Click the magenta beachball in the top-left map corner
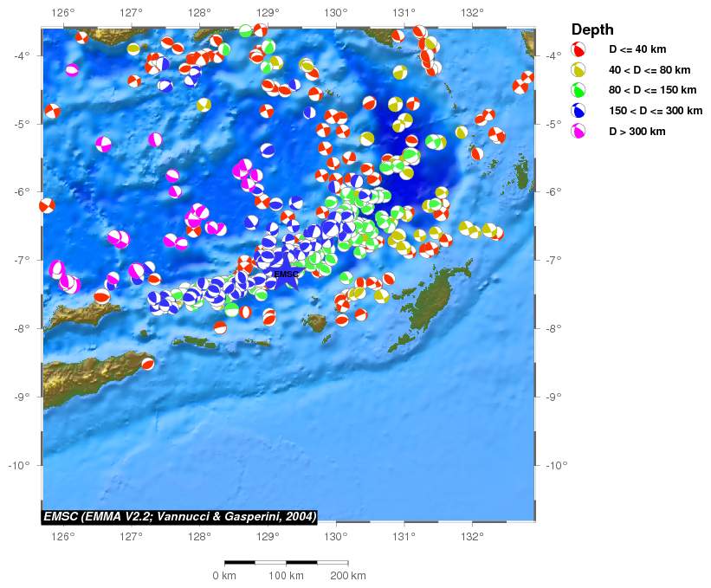This screenshot has height=588, width=711. [72, 70]
